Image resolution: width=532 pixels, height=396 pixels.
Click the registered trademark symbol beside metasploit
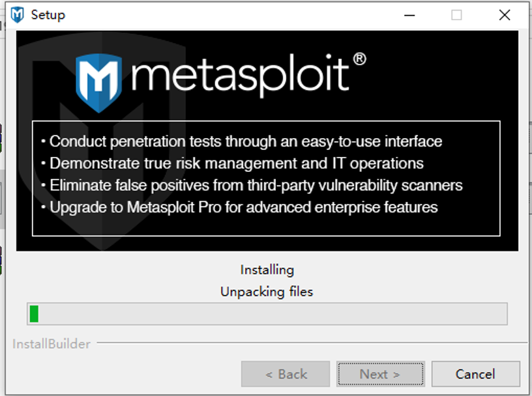coord(359,60)
